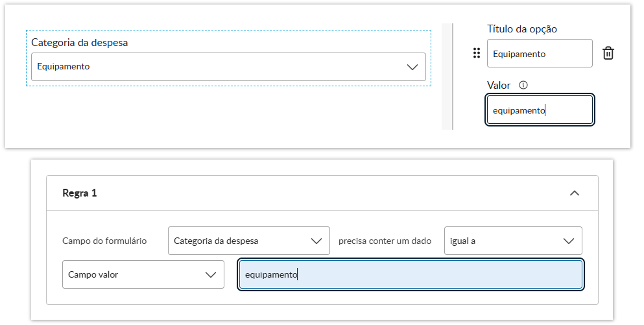
Task: Click the Regra 1 header title
Action: (x=79, y=193)
